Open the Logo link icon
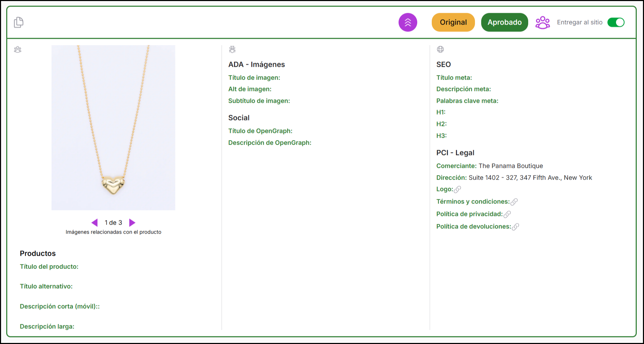644x344 pixels. [x=457, y=189]
